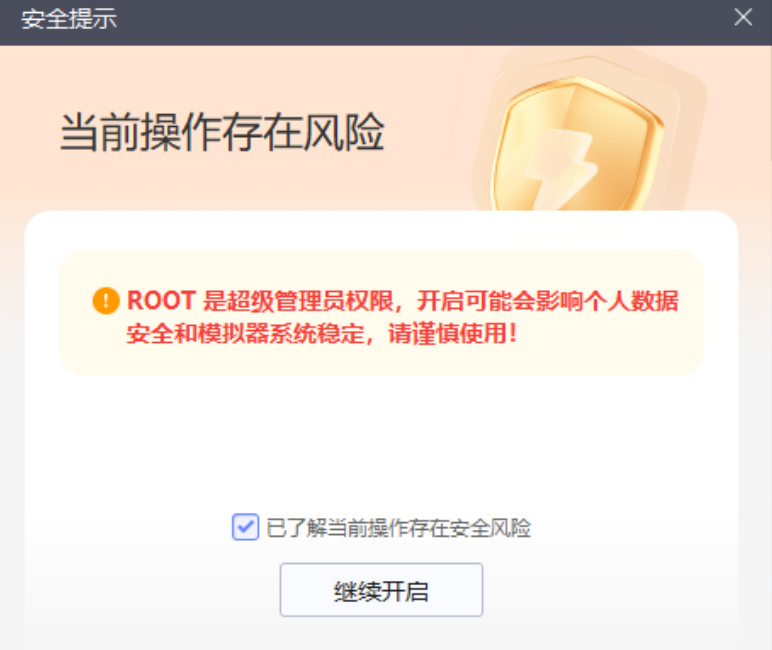This screenshot has height=650, width=772.
Task: Uncheck the 已了解当前操作存在安全风险 checkbox
Action: point(245,527)
